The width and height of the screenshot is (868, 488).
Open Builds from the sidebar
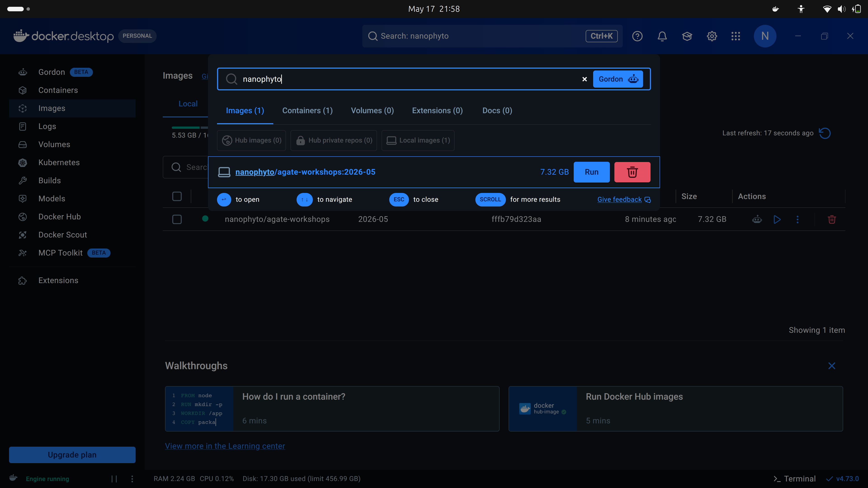72,181
